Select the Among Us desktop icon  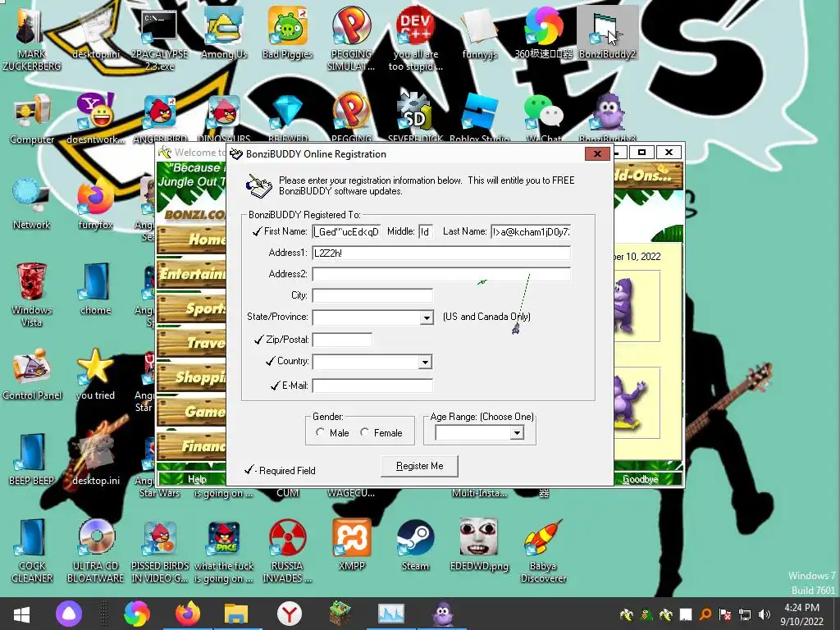tap(224, 33)
